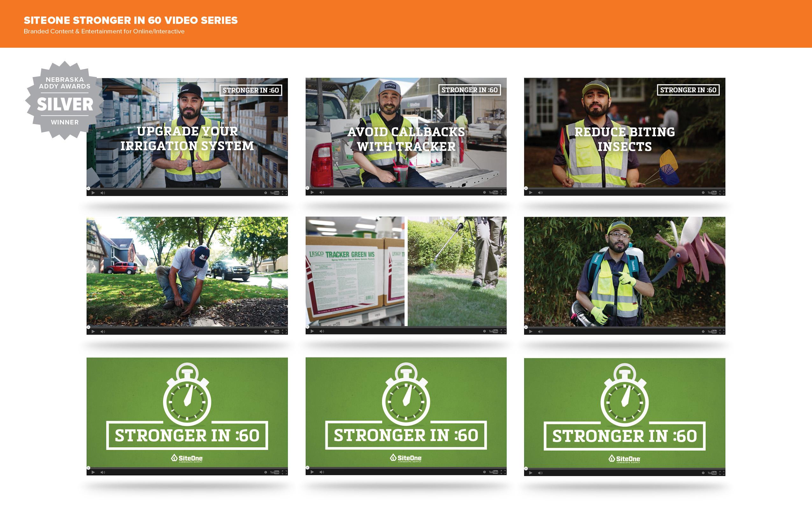Click YouTube logo on irrigation system video
Image resolution: width=812 pixels, height=525 pixels.
274,193
